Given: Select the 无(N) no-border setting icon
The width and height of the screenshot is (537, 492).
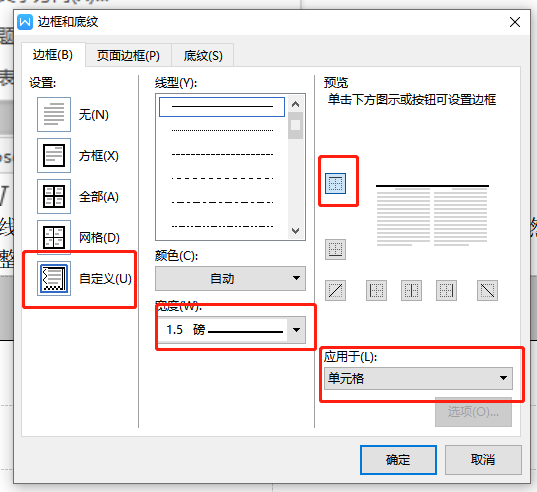Looking at the screenshot, I should [54, 114].
